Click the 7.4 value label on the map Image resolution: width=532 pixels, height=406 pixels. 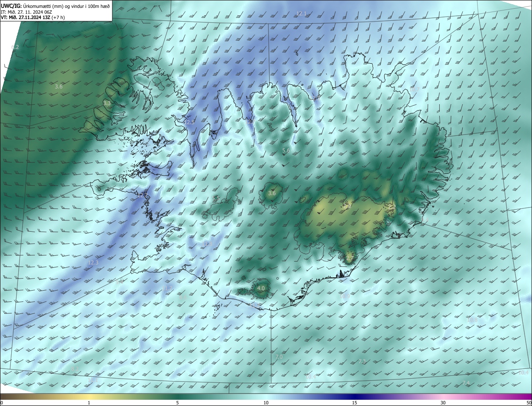[x=466, y=383]
